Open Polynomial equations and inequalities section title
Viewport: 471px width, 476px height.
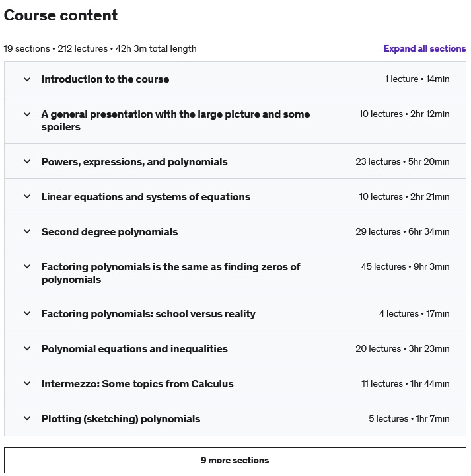click(134, 349)
